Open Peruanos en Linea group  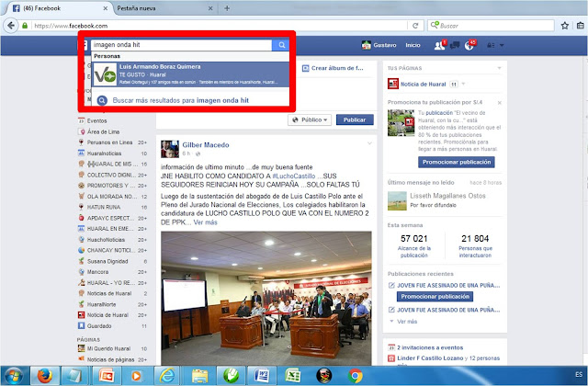click(x=112, y=142)
